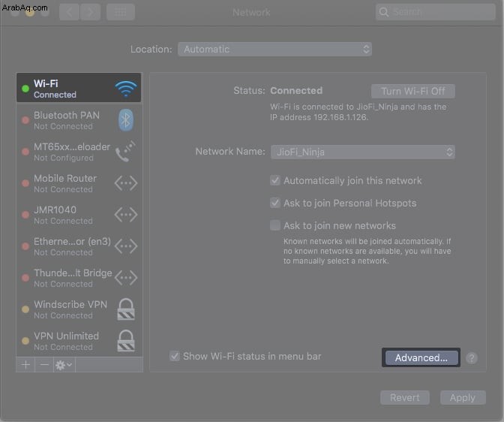
Task: Select MT65xx...eloader service
Action: [79, 152]
